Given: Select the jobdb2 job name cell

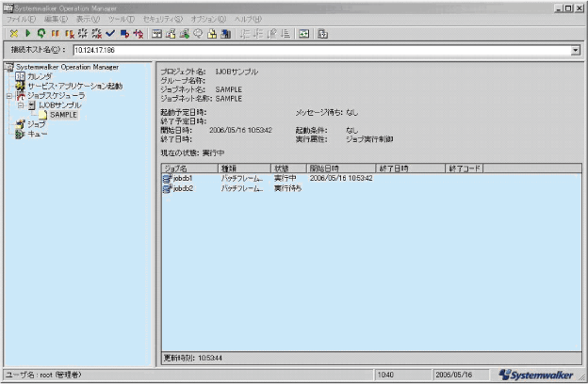Looking at the screenshot, I should 183,188.
